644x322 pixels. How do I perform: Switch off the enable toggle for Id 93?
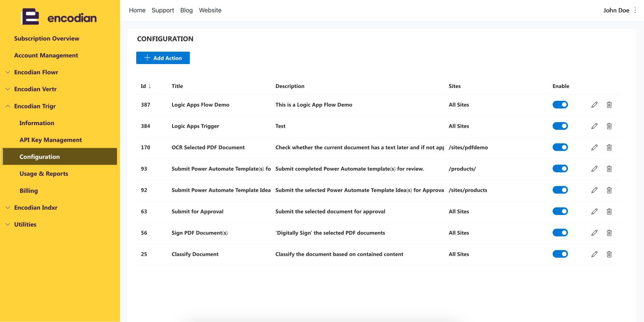coord(560,169)
